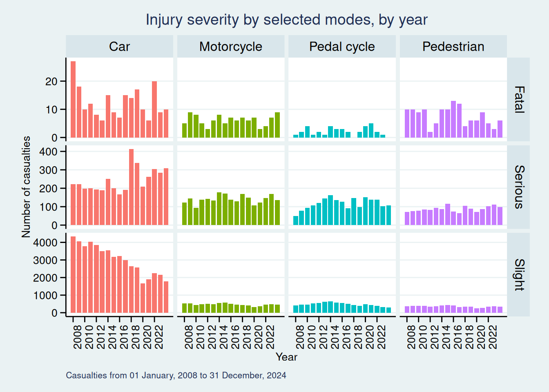Click the Slight row strip label
The height and width of the screenshot is (392, 549).
518,274
